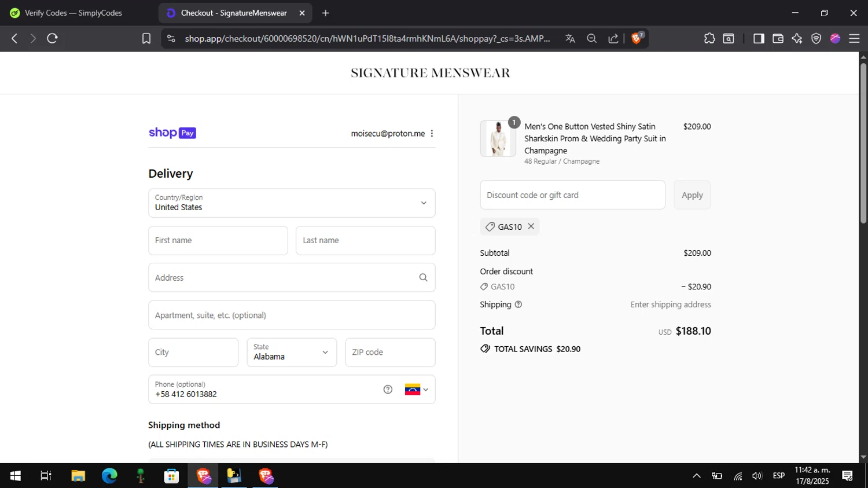Click the Signature Menswear store logo
This screenshot has height=488, width=868.
click(431, 73)
